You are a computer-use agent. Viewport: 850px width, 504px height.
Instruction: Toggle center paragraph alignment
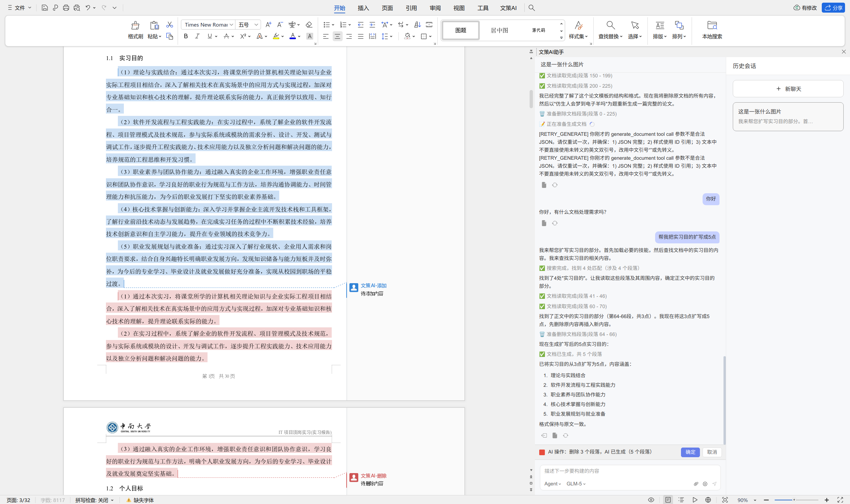pos(337,36)
